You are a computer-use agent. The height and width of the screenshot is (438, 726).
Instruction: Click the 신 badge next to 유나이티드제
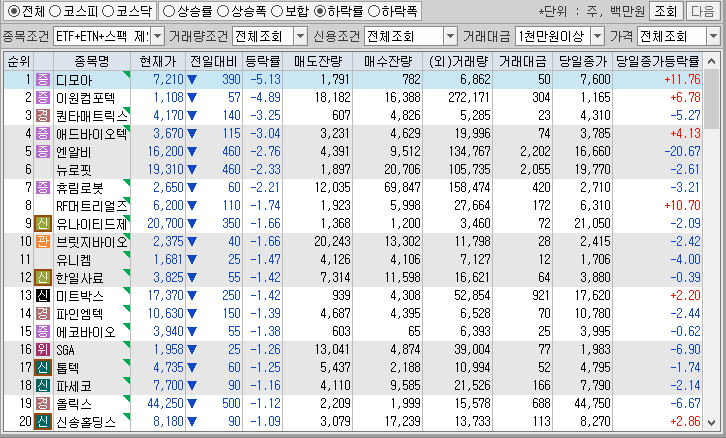[x=43, y=224]
